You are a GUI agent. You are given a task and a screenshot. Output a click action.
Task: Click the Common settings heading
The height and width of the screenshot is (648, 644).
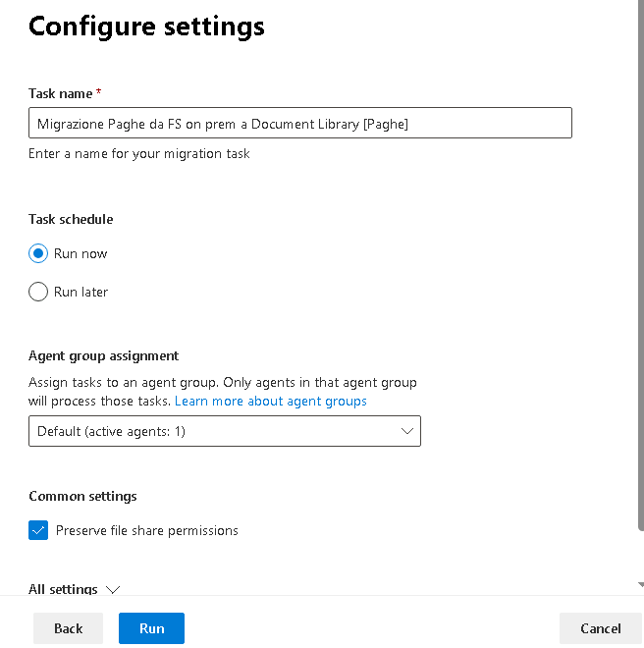(x=82, y=496)
